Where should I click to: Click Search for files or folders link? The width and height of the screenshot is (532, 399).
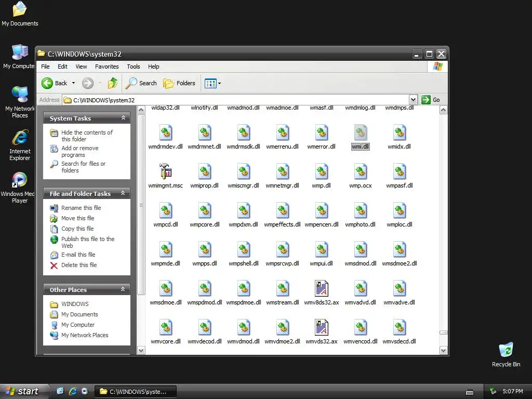83,167
